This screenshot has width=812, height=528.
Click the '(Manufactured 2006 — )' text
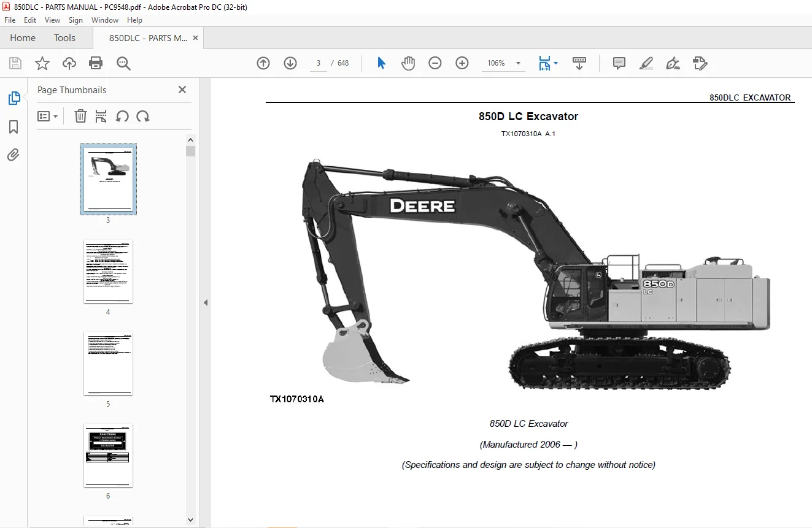528,445
